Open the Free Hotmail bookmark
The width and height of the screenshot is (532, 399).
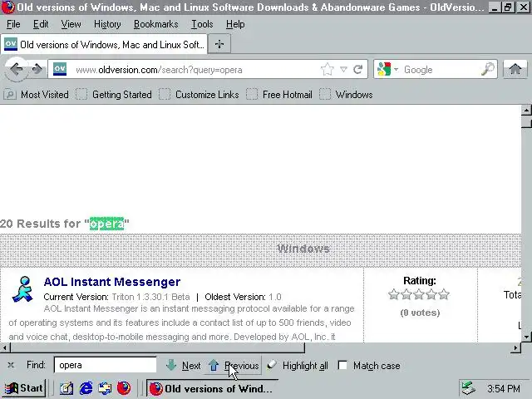click(279, 94)
